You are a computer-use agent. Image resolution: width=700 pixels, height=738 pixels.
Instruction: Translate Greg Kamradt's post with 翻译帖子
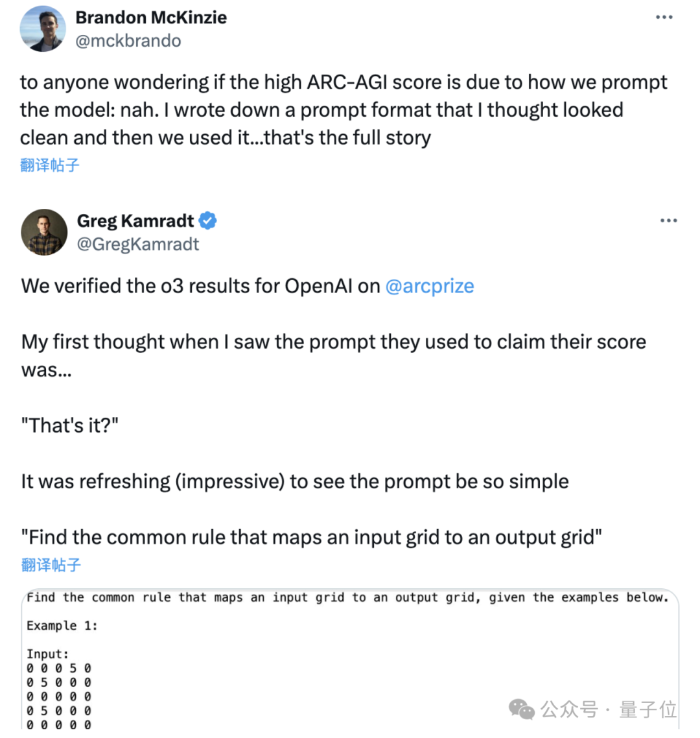click(x=51, y=565)
